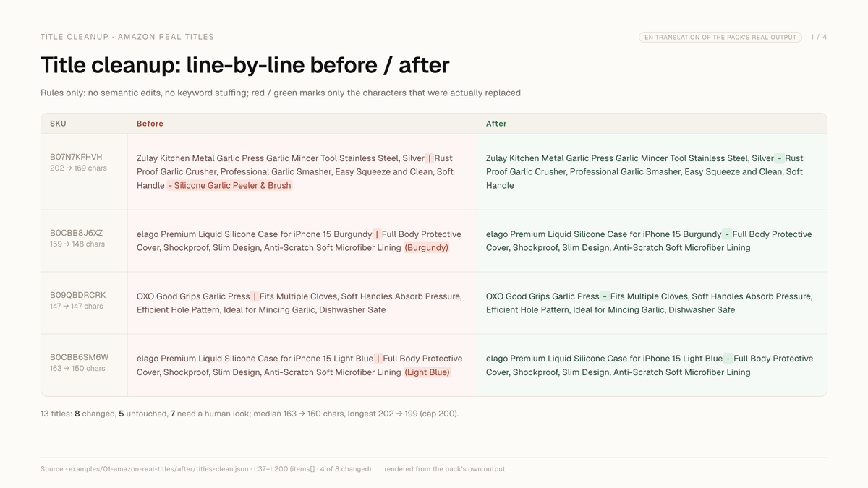This screenshot has width=868, height=488.
Task: Click the green dash after 'Garlic Press' in After
Action: (605, 296)
